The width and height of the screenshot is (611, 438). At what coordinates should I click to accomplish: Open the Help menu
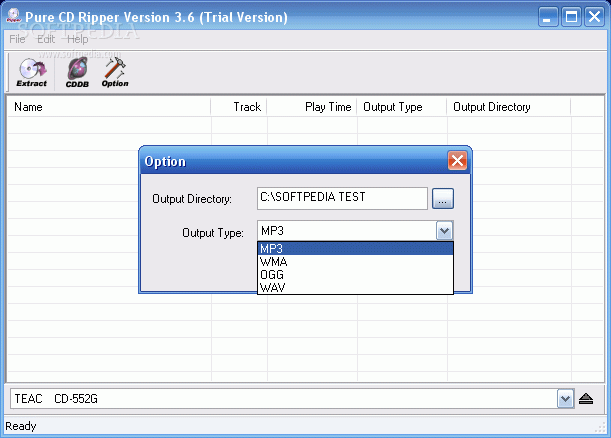(78, 39)
